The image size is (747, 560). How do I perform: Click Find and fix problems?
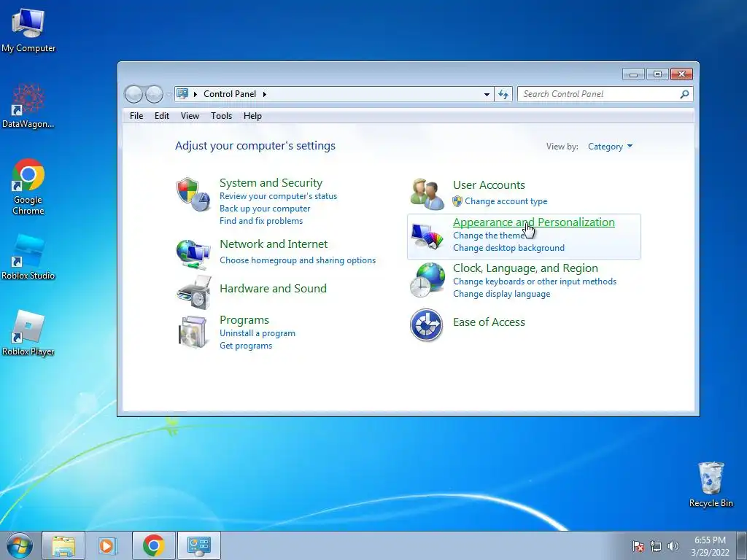(261, 221)
